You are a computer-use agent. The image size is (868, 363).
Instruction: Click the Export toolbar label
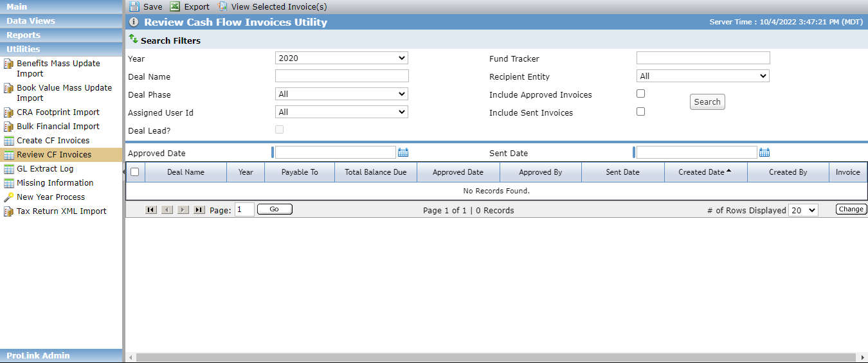197,6
